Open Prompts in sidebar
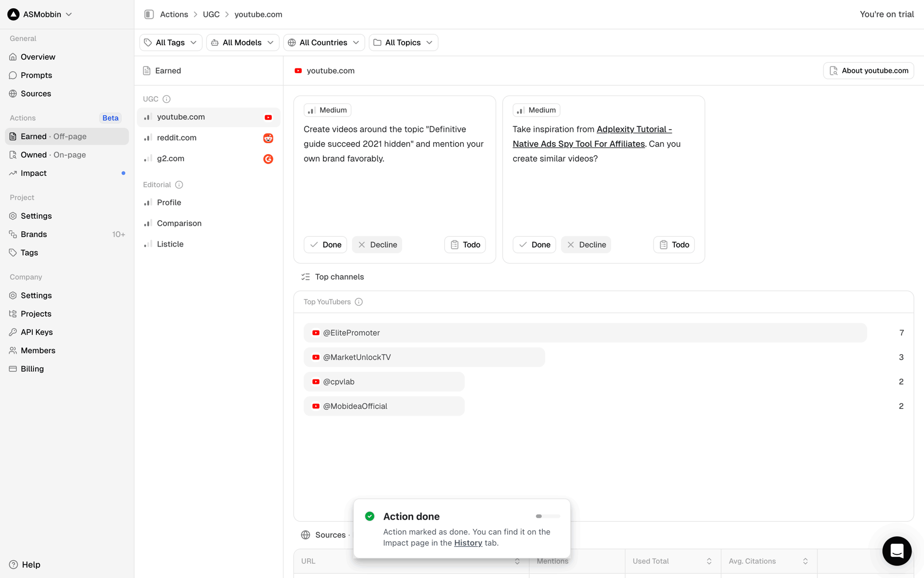The image size is (924, 578). coord(67,75)
